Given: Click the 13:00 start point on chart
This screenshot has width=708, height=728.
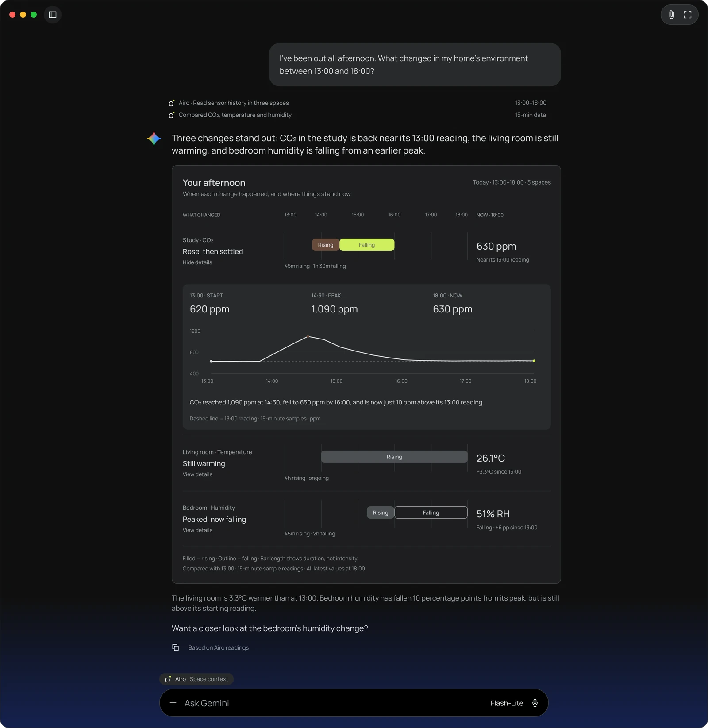Looking at the screenshot, I should tap(211, 362).
